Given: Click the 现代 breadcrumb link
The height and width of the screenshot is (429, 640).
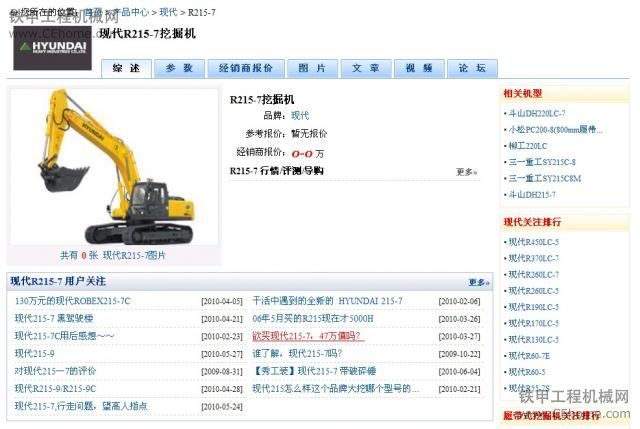Looking at the screenshot, I should [x=168, y=12].
